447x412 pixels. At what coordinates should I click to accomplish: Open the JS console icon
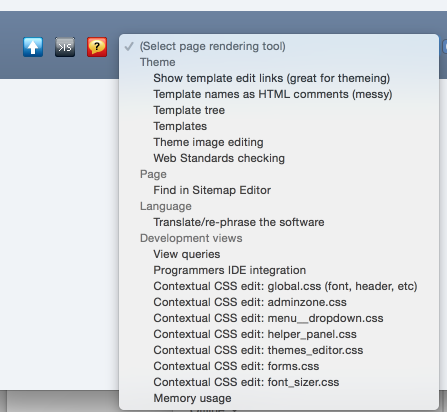[65, 47]
